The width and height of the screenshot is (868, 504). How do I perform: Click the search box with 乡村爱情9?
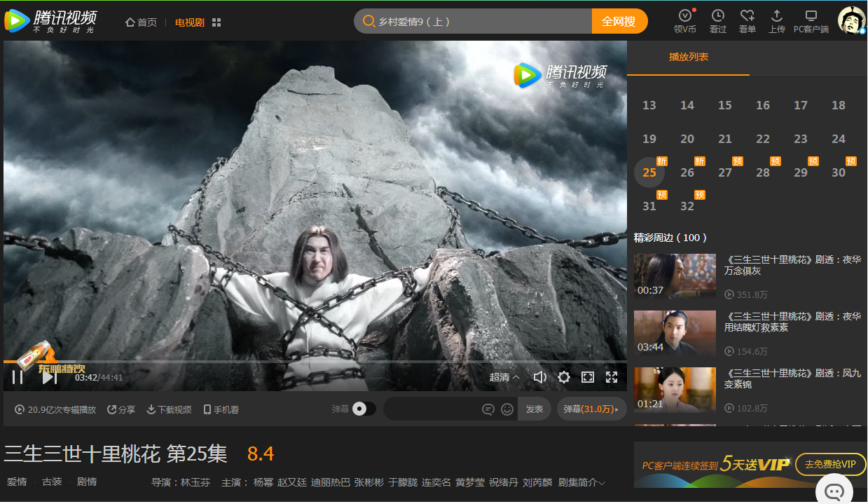[473, 22]
